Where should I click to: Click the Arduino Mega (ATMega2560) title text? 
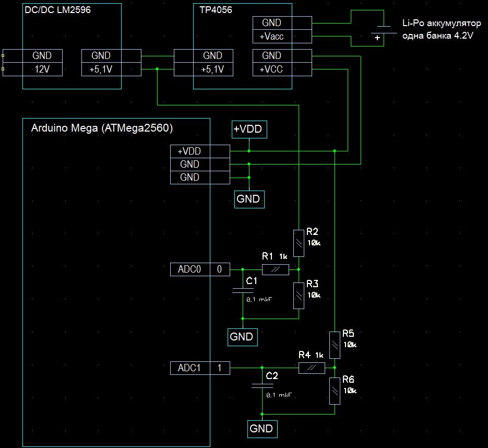[102, 128]
